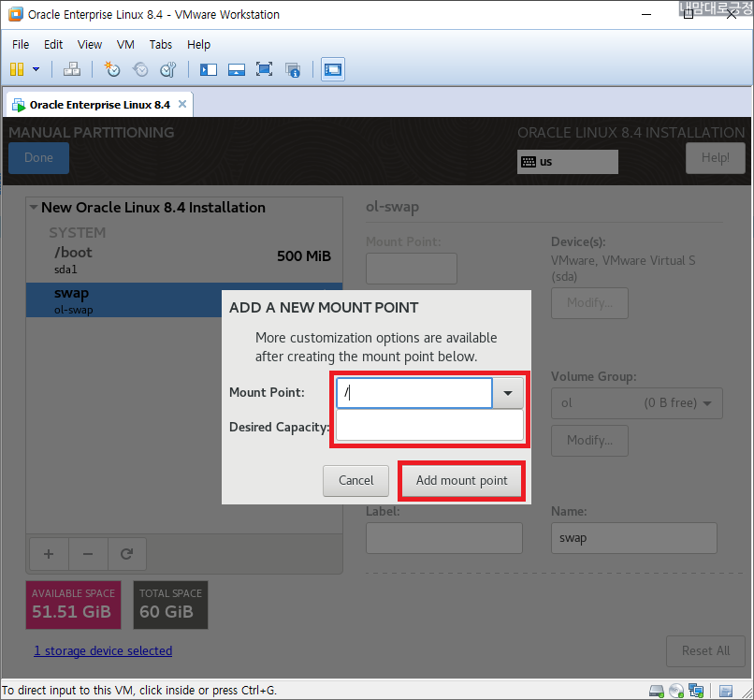Image resolution: width=754 pixels, height=700 pixels.
Task: Open the 1 storage device selected link
Action: [x=103, y=651]
